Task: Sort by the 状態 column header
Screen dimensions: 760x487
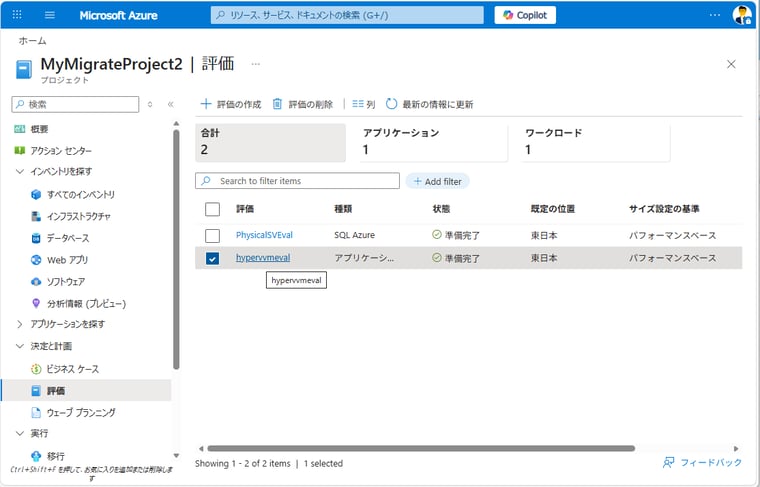Action: 441,209
